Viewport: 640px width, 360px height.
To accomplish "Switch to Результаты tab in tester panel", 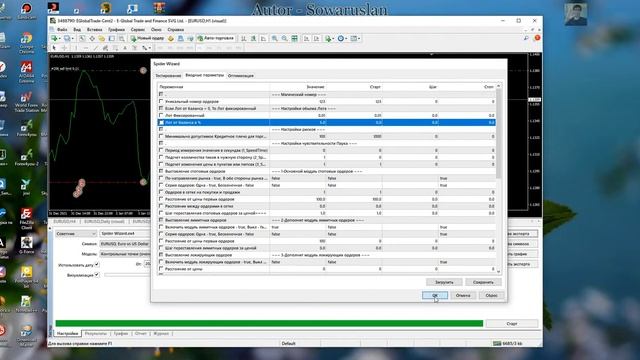I will pos(96,333).
